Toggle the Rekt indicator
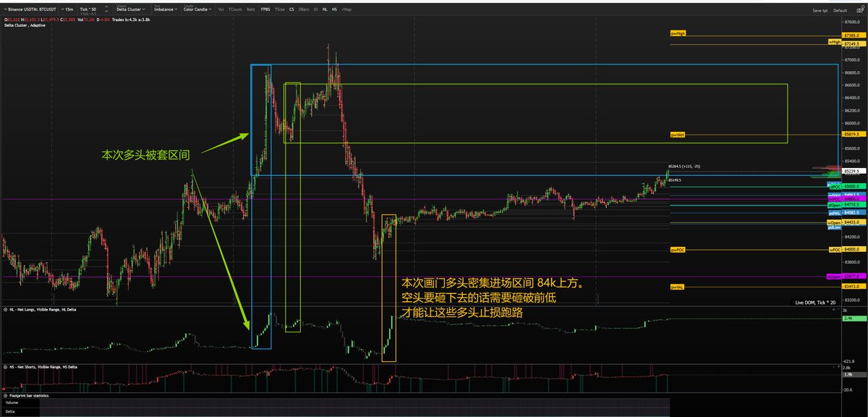Image resolution: width=868 pixels, height=417 pixels. tap(251, 10)
